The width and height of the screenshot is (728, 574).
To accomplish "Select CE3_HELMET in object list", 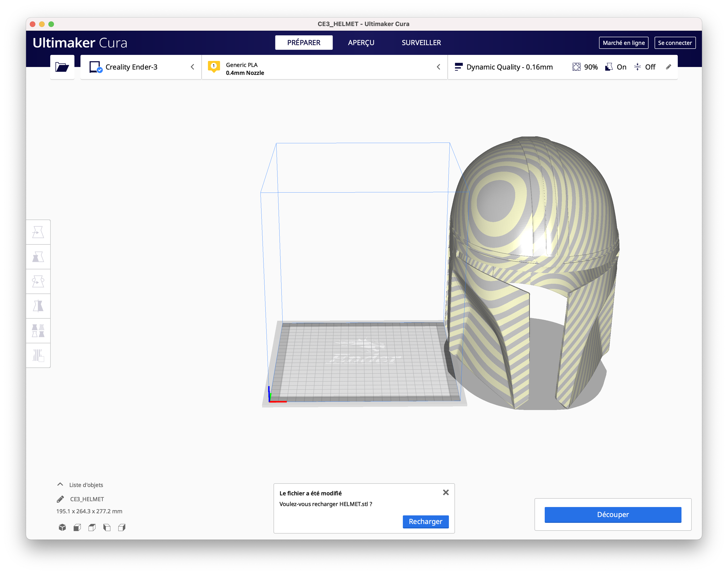I will click(x=87, y=499).
